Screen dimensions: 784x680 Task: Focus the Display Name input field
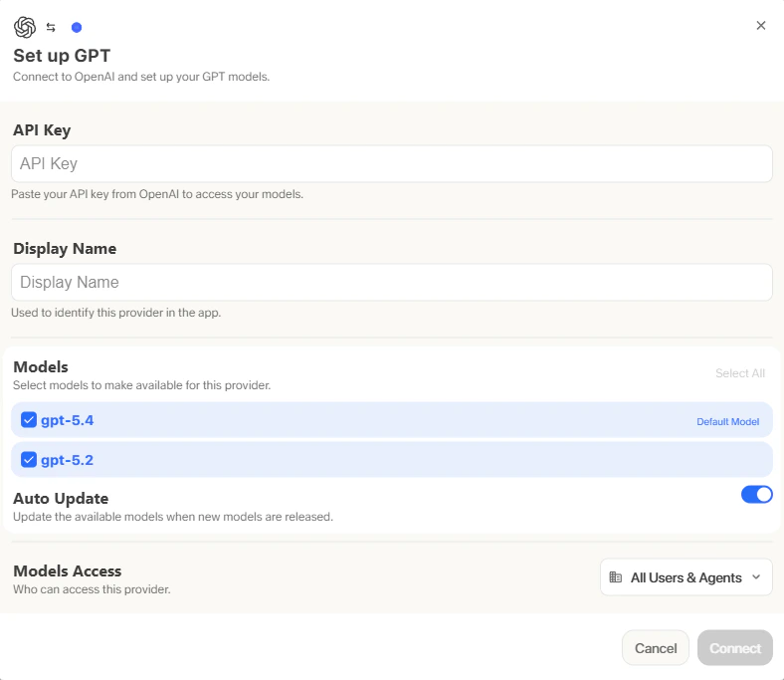click(x=391, y=282)
